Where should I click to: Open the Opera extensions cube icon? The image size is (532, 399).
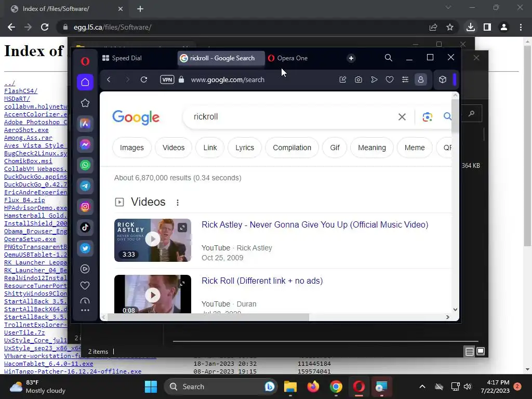(443, 79)
